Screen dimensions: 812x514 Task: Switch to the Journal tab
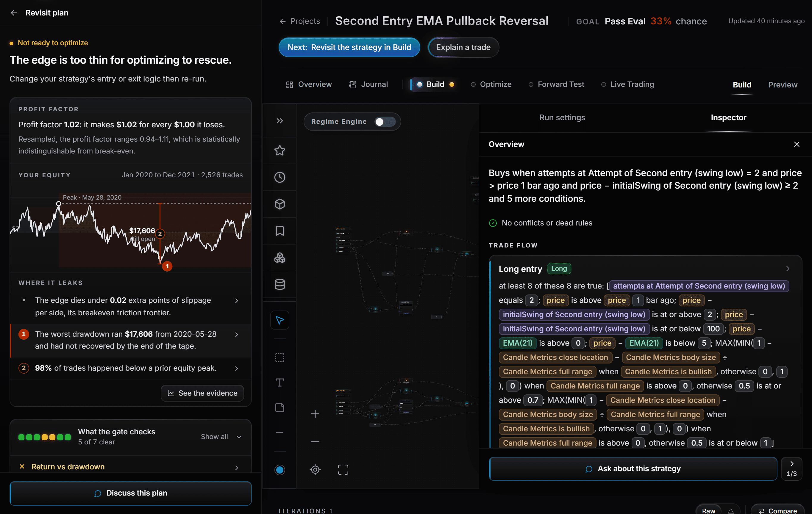[368, 84]
